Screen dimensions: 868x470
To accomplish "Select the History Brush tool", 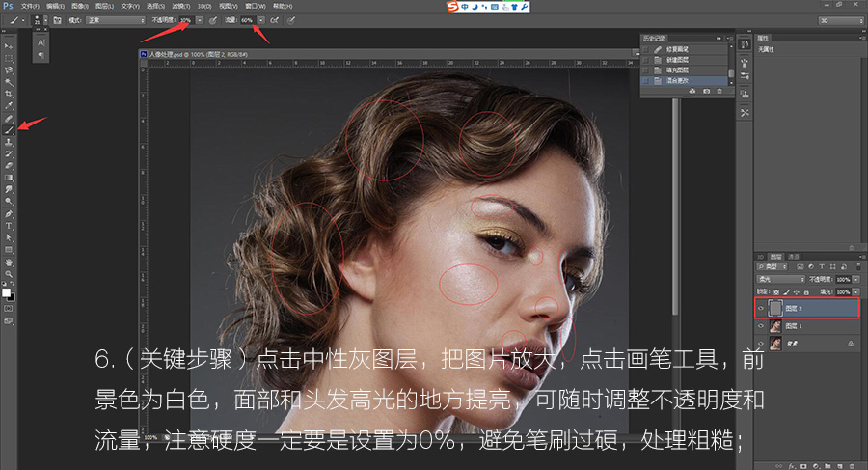I will click(x=9, y=154).
